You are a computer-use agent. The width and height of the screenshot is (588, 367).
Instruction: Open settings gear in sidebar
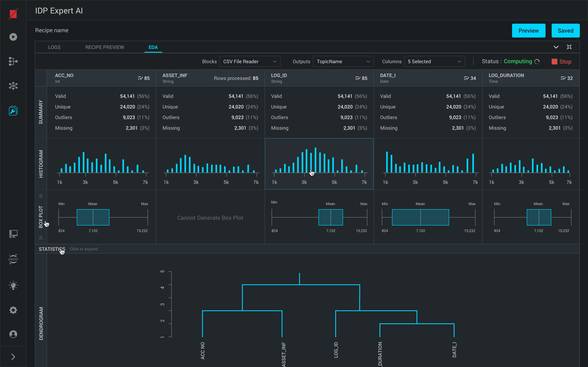click(13, 310)
